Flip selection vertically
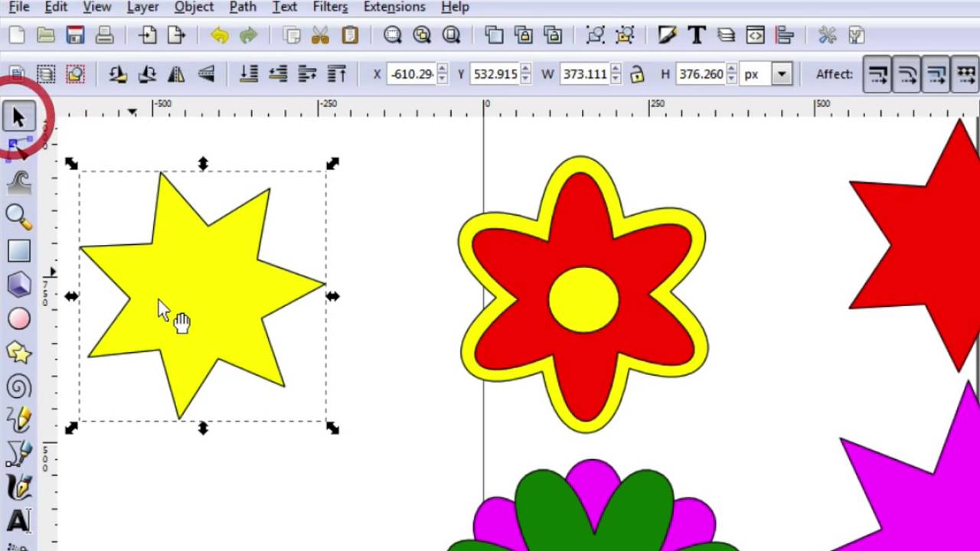980x551 pixels. 205,74
